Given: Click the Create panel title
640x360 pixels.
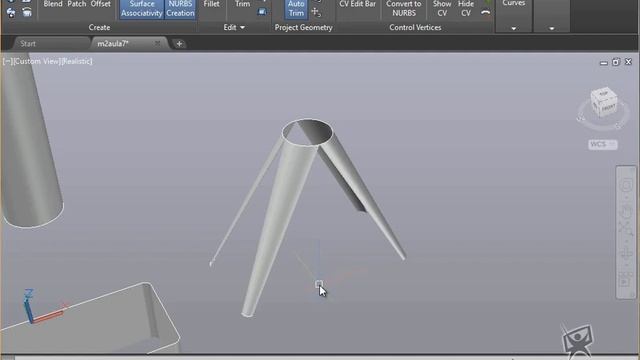Looking at the screenshot, I should pyautogui.click(x=99, y=27).
